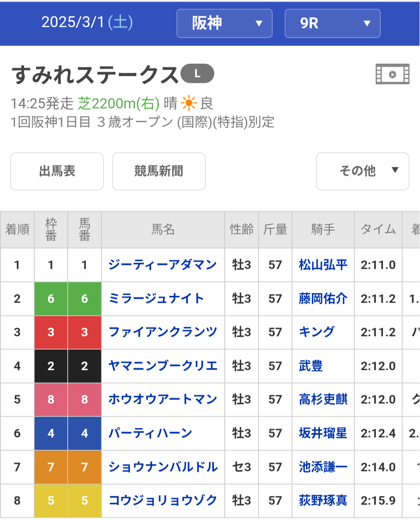Select the red frame number 3 cell

tap(51, 332)
